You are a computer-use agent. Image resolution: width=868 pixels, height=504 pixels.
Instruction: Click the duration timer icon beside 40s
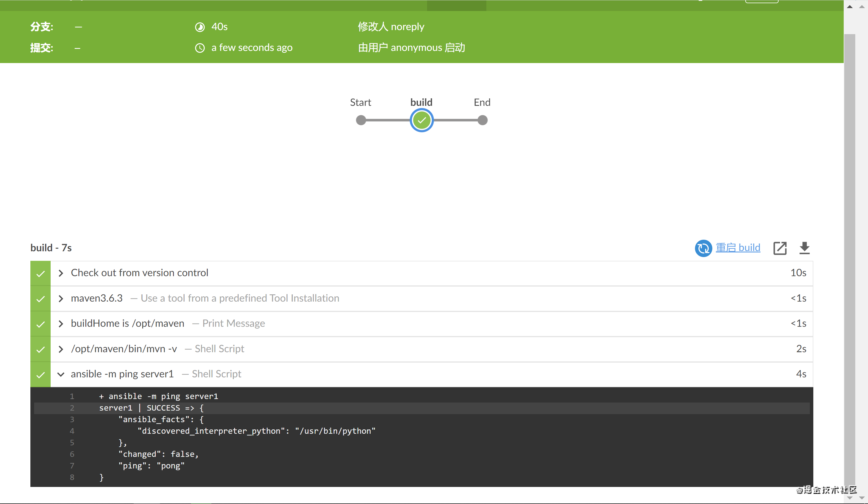point(200,27)
